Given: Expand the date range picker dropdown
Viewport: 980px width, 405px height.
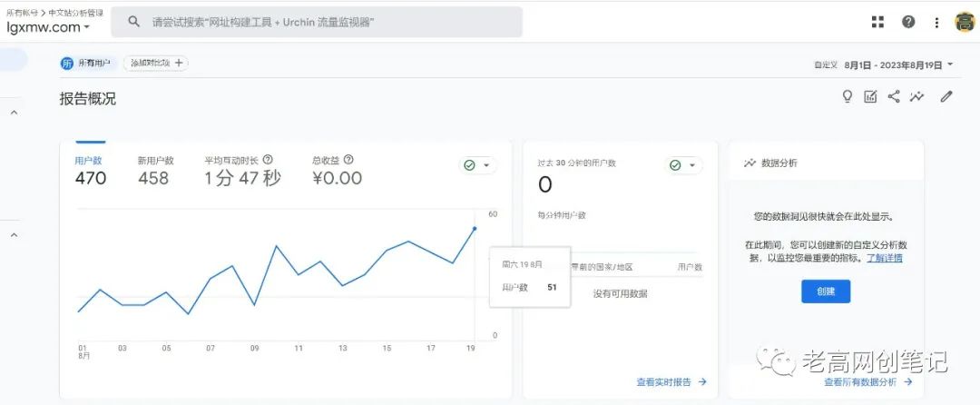Looking at the screenshot, I should click(x=949, y=64).
